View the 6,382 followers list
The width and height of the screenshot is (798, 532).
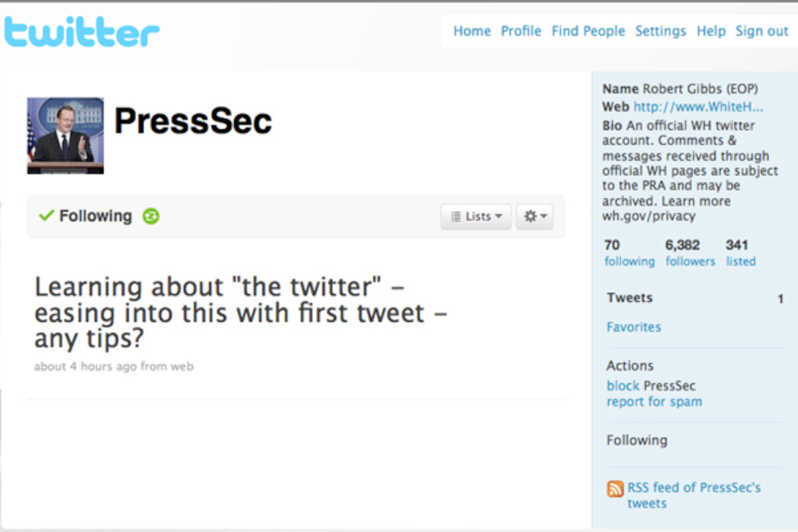click(x=690, y=261)
